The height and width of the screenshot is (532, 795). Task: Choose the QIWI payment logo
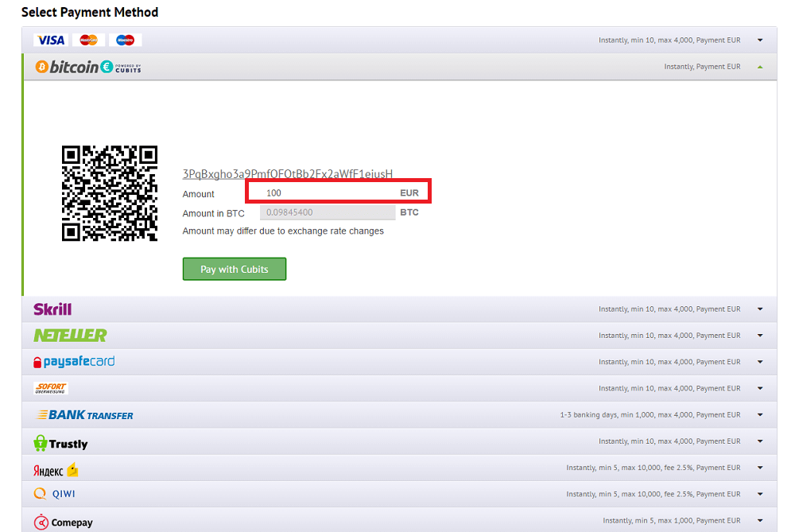coord(54,494)
